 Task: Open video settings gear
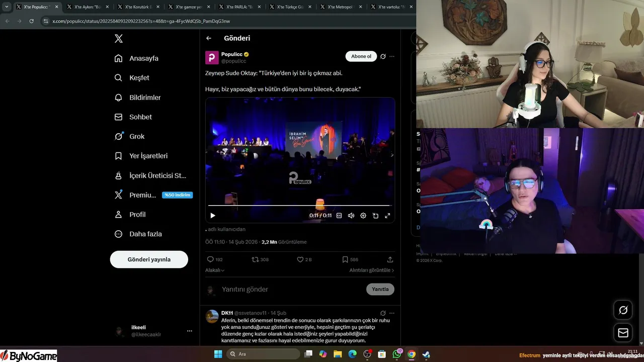[363, 215]
